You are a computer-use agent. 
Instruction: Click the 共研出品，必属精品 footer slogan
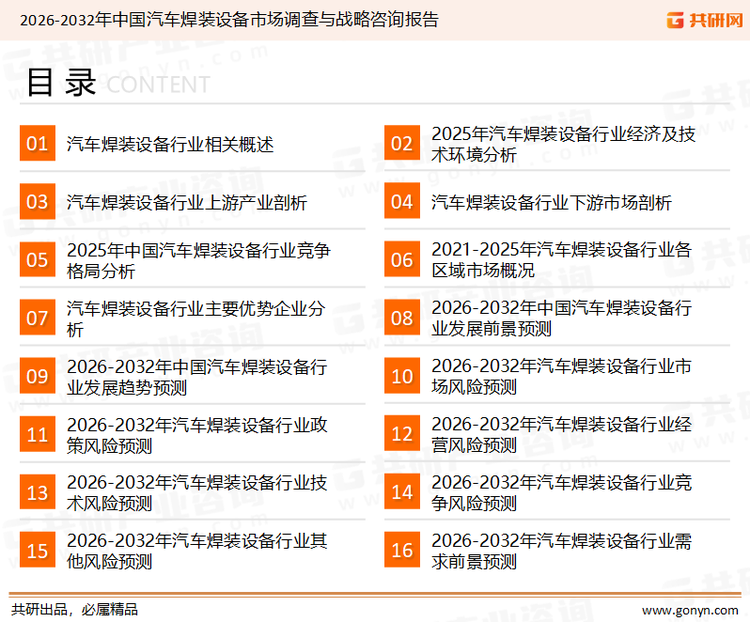click(74, 608)
